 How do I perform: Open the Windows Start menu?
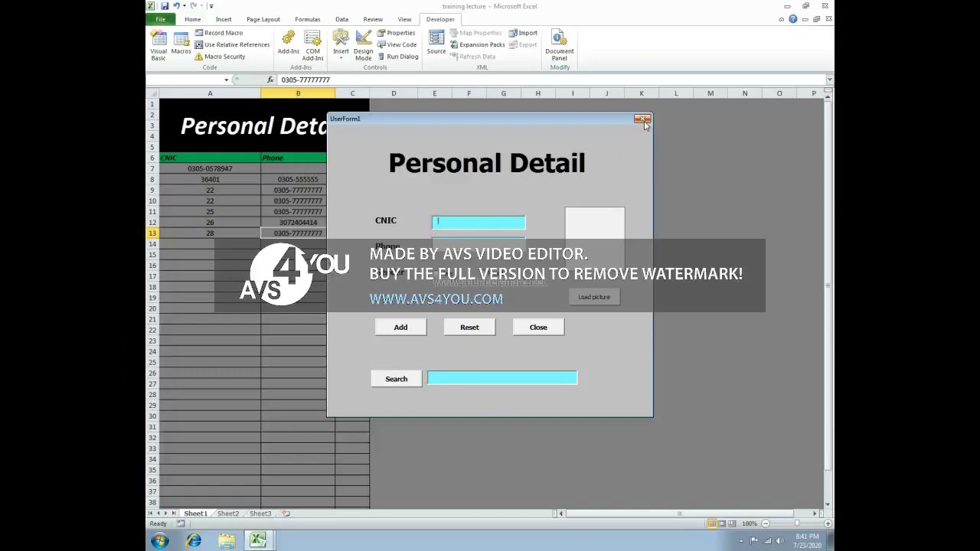[x=160, y=541]
